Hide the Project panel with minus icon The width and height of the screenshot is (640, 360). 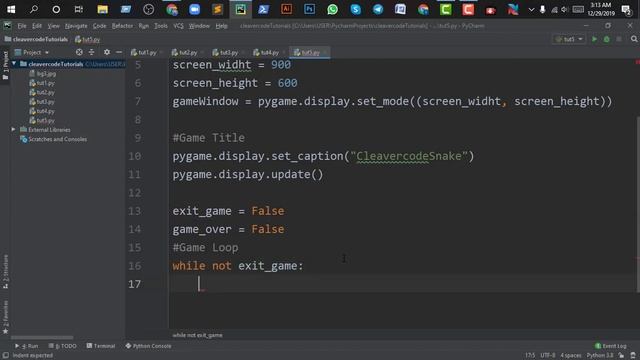119,52
